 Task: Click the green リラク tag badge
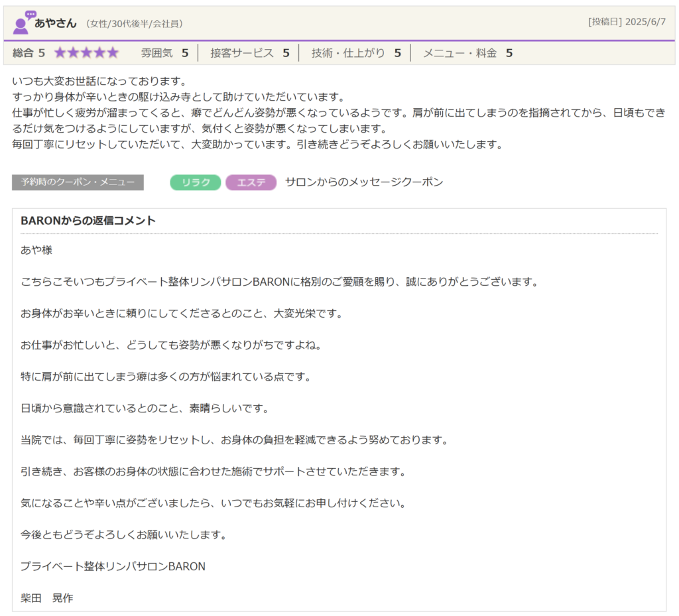(195, 182)
